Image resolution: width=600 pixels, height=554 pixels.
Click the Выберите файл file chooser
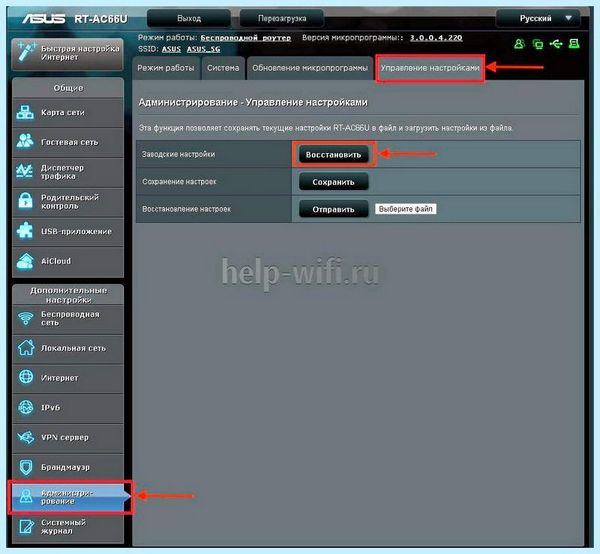[x=406, y=209]
